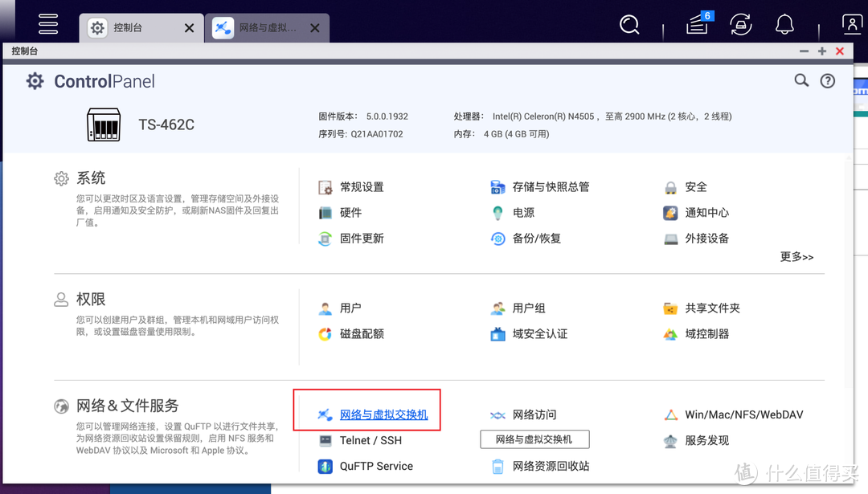Image resolution: width=868 pixels, height=494 pixels.
Task: Click the TS-462C NAS device icon
Action: (104, 125)
